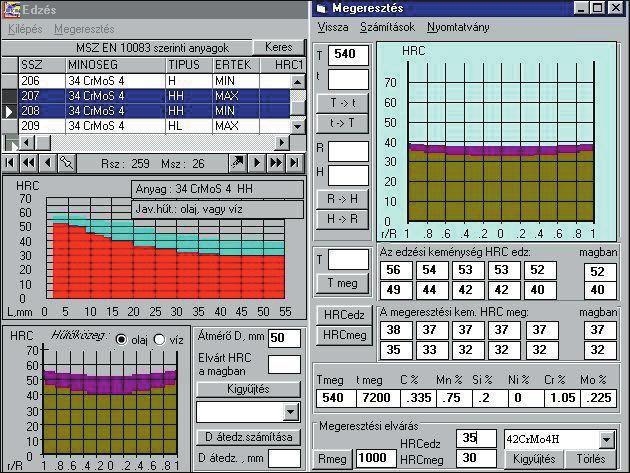Click the table scroll up arrow
Viewport: 630px width, 473px height.
297,82
